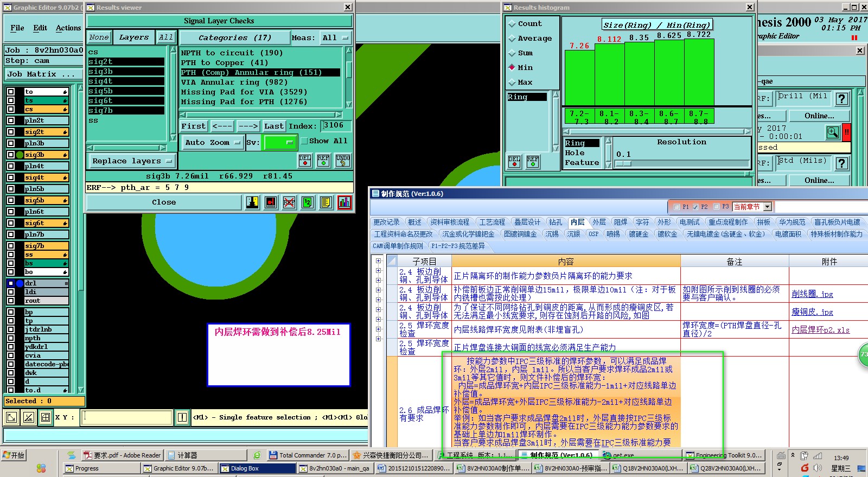Screen dimensions: 868x477
Task: Open the green Sv severity dropdown
Action: [279, 143]
